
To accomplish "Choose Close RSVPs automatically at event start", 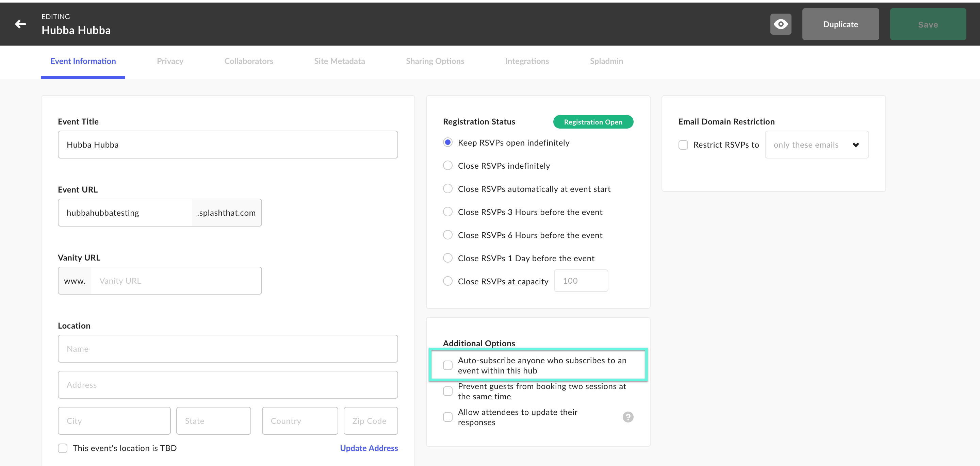I will point(448,189).
